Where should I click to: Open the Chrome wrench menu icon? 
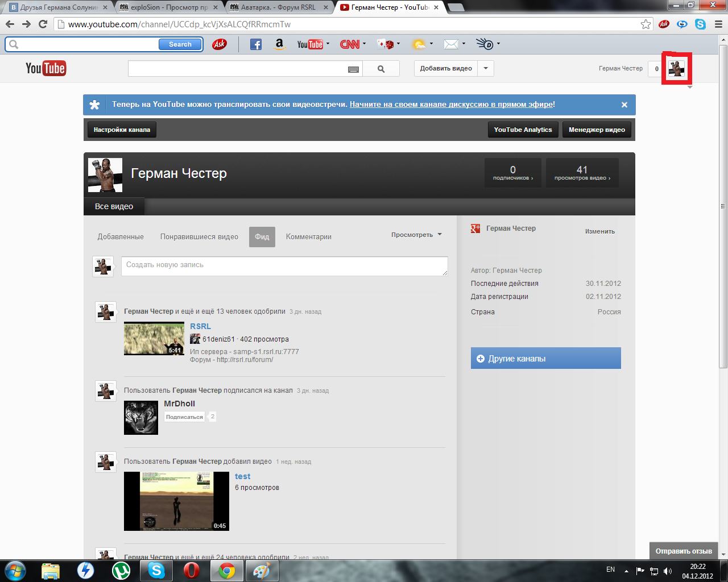click(718, 24)
